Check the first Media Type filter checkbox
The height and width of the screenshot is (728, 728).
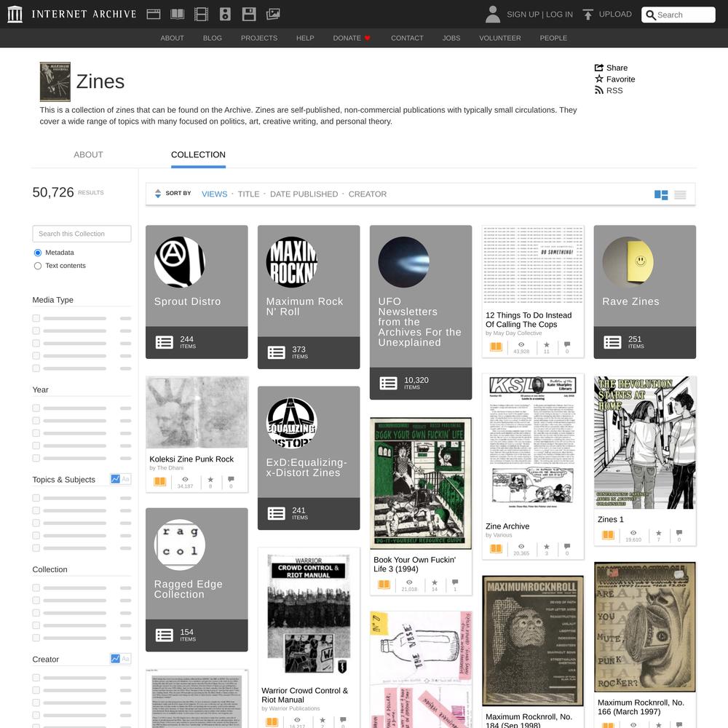(x=36, y=318)
